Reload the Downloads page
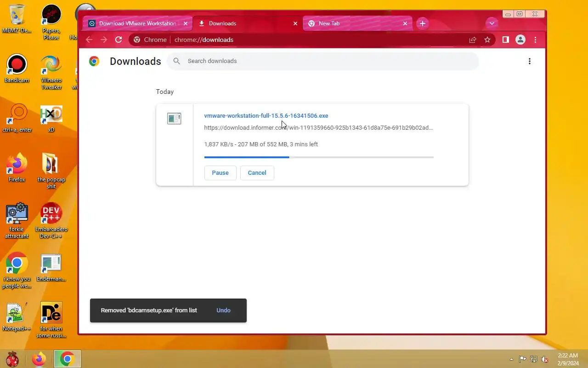This screenshot has width=588, height=368. coord(119,40)
